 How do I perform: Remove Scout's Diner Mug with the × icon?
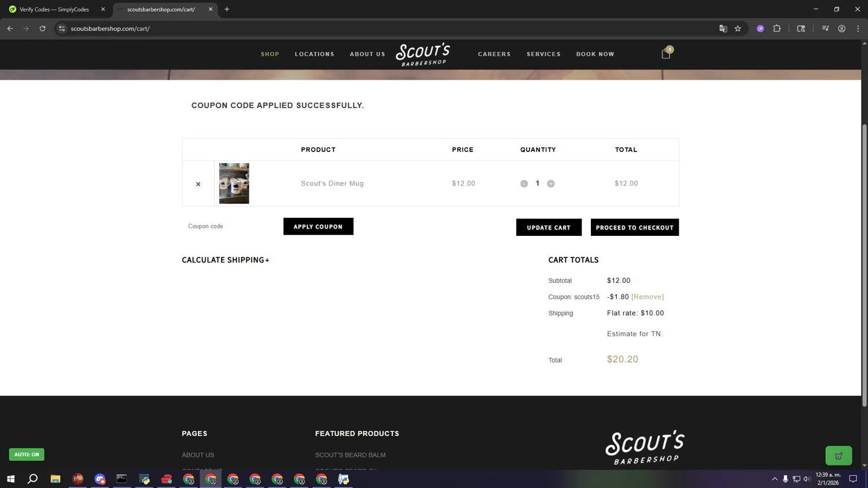198,184
